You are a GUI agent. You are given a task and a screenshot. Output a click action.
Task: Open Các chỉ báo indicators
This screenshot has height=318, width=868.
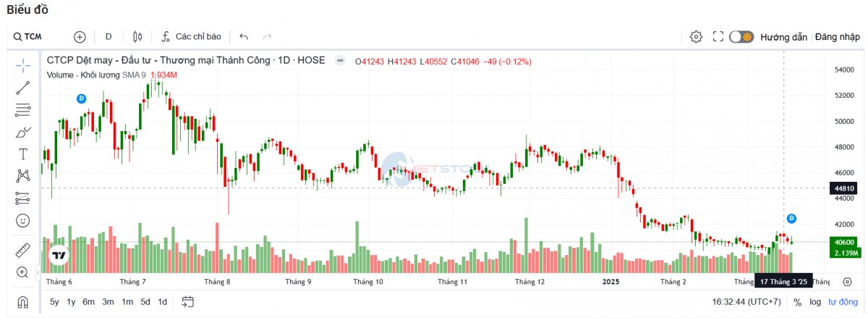click(191, 36)
